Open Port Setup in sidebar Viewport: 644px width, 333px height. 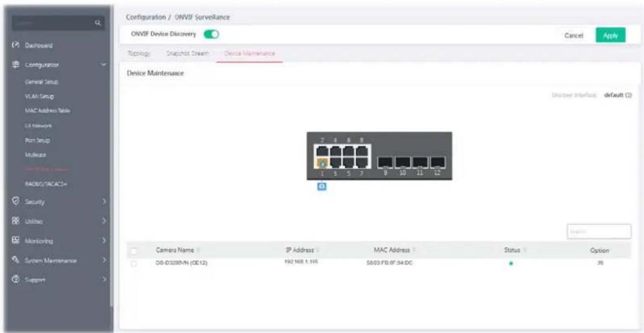click(37, 140)
